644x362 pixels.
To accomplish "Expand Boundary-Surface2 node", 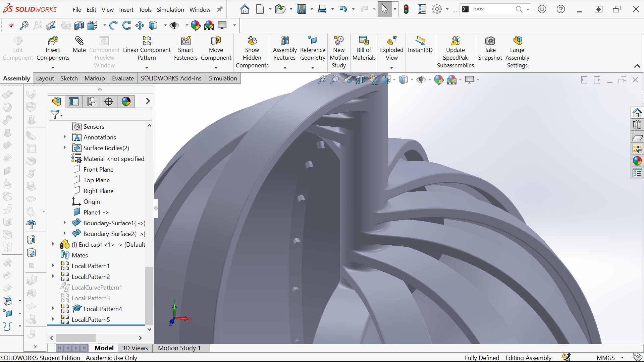I will tap(65, 234).
